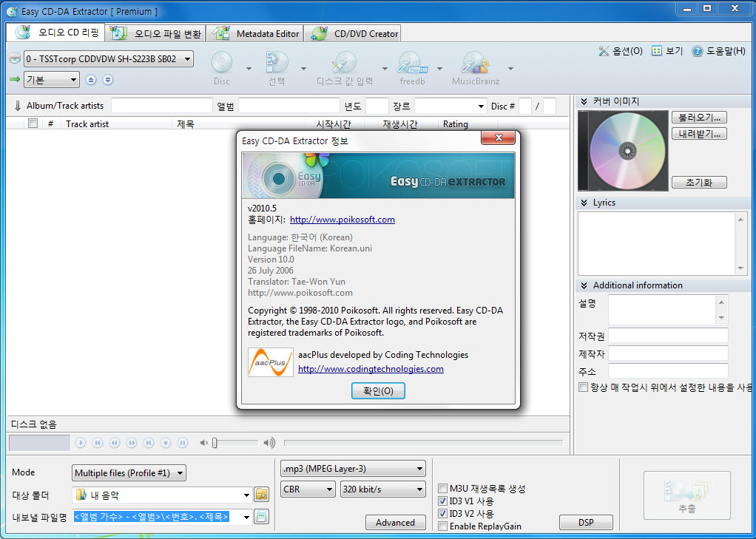Open the 대상 폴더 내 음악 dropdown
This screenshot has width=756, height=539.
[163, 495]
